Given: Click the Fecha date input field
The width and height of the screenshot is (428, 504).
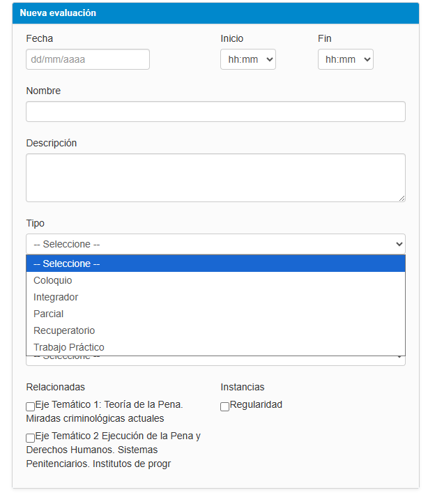Looking at the screenshot, I should (88, 59).
